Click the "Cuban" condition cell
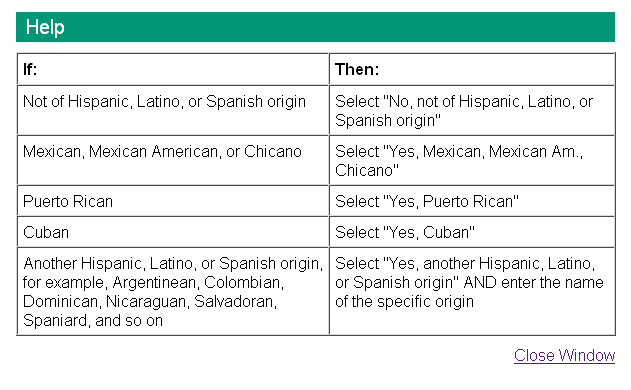This screenshot has width=631, height=390. pyautogui.click(x=173, y=232)
